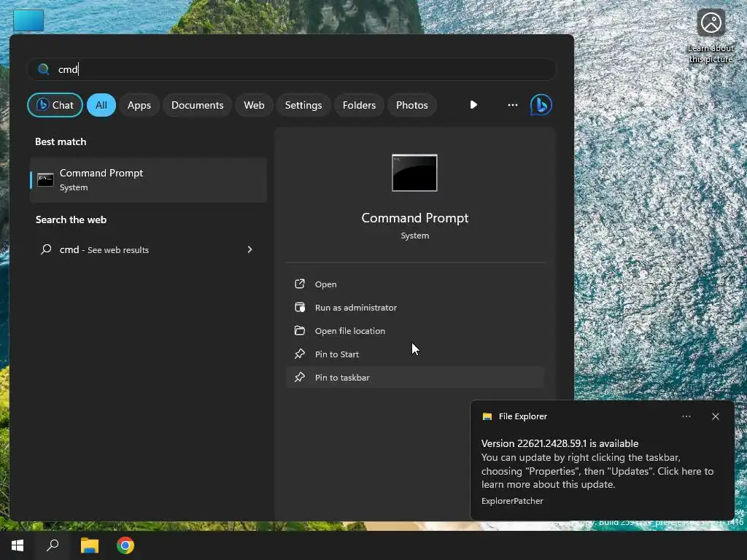Image resolution: width=747 pixels, height=560 pixels.
Task: Click the blue desktop icon at top left
Action: click(x=28, y=20)
